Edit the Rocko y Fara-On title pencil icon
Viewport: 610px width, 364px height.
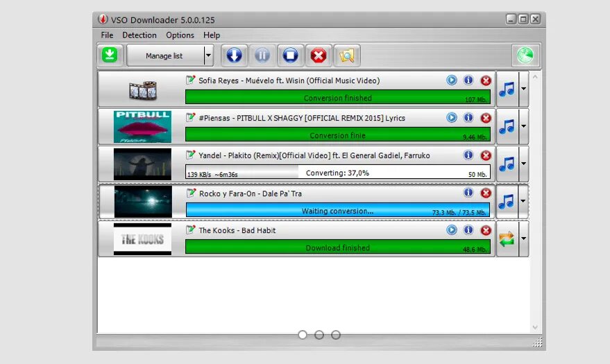(191, 192)
